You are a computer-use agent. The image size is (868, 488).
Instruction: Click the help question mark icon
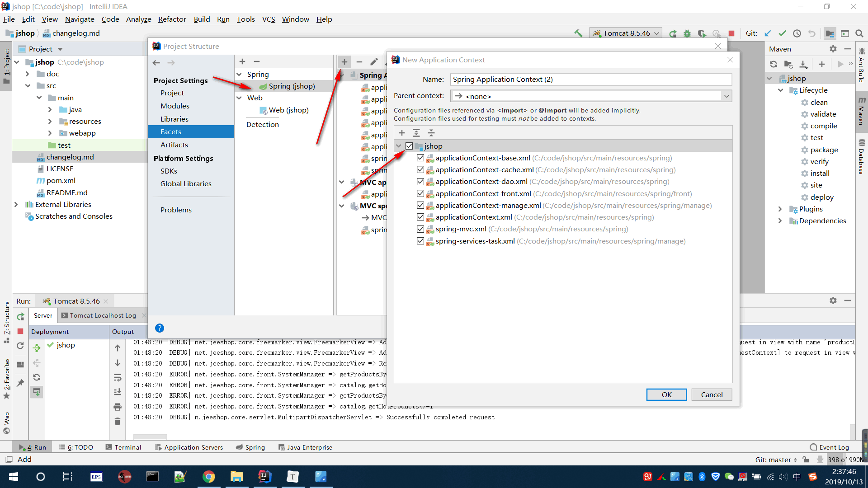(159, 328)
